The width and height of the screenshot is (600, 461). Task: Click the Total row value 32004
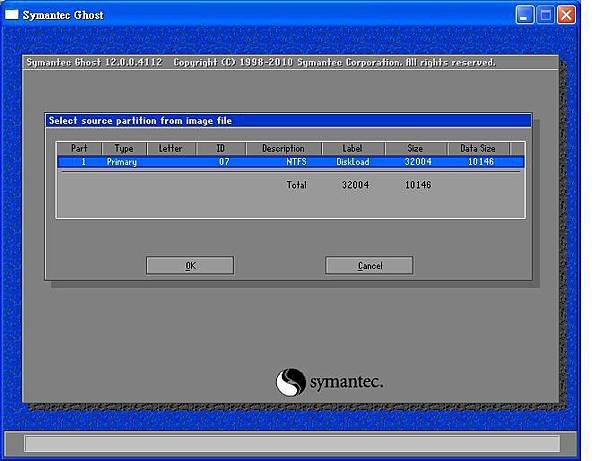[x=355, y=185]
